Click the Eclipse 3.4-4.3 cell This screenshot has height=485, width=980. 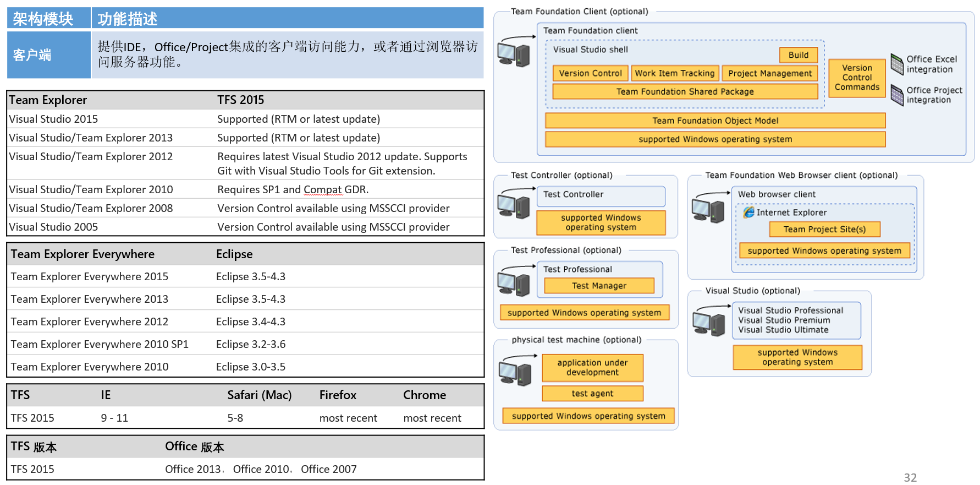pyautogui.click(x=251, y=321)
